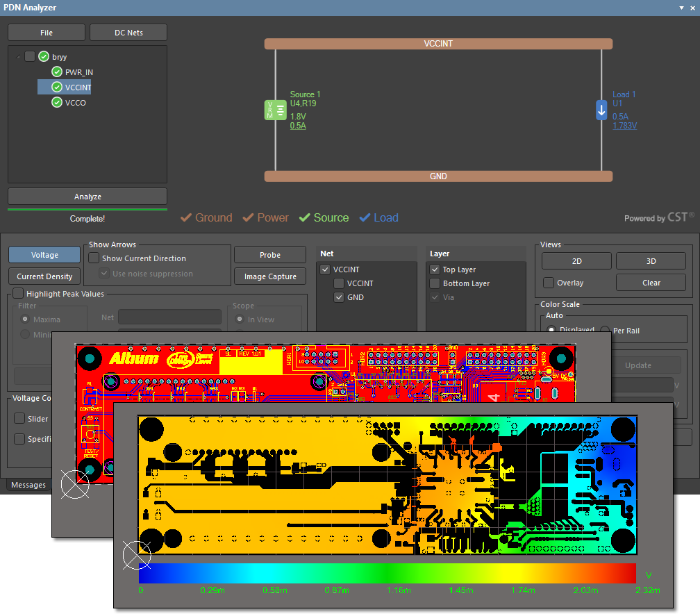700x614 pixels.
Task: Uncheck the GND net checkbox
Action: [339, 297]
